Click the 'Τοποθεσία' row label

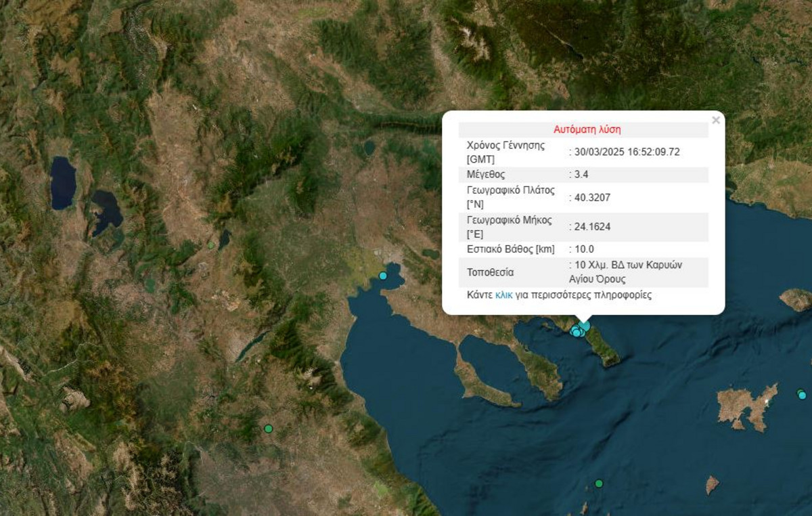(x=491, y=273)
